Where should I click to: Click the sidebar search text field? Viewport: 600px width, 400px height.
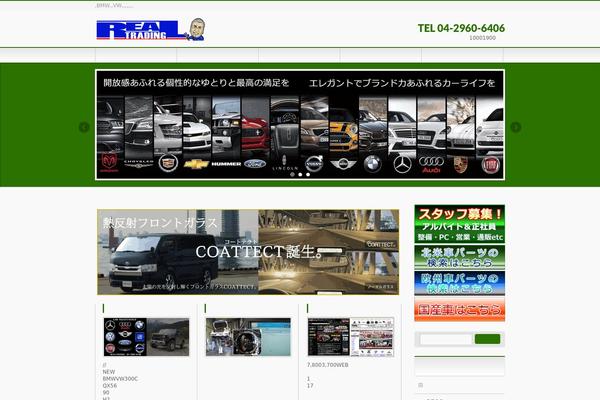click(x=446, y=339)
